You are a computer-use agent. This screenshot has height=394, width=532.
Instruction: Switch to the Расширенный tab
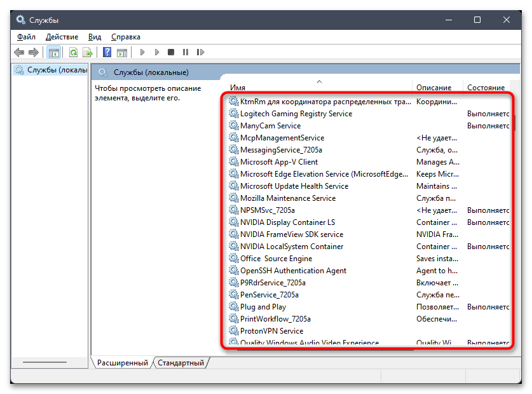[122, 363]
